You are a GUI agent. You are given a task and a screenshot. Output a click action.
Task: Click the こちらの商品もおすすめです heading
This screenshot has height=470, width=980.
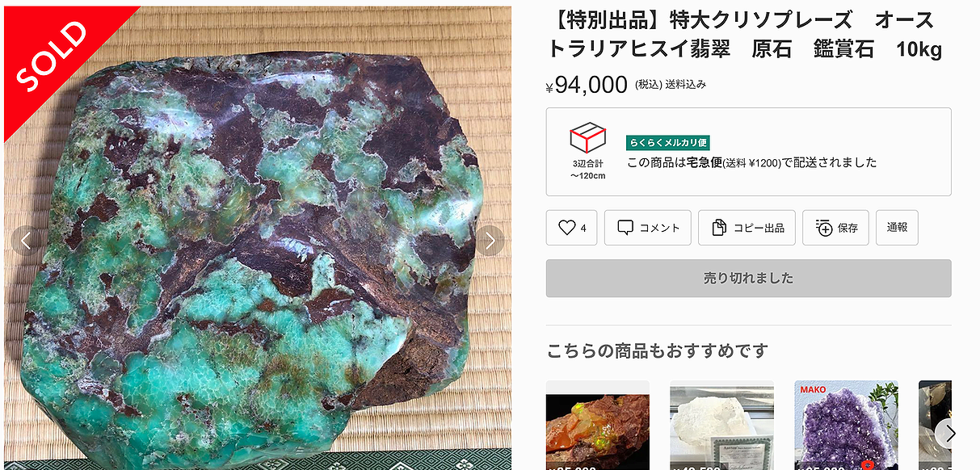(657, 351)
